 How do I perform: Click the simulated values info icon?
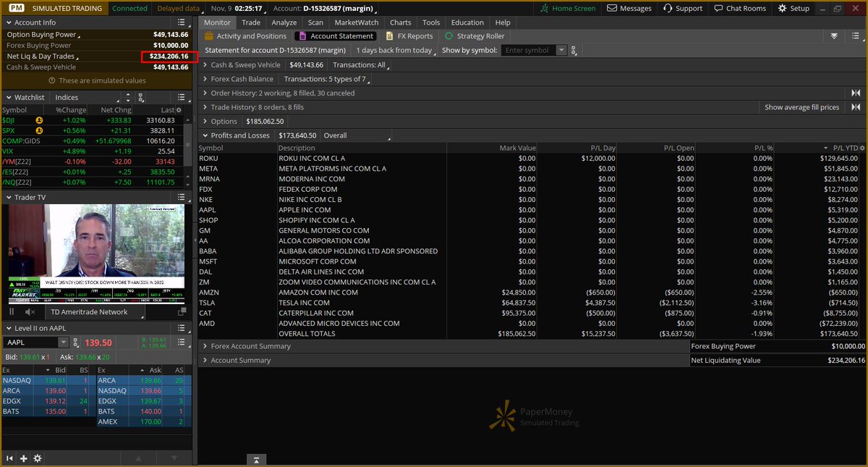[x=51, y=80]
